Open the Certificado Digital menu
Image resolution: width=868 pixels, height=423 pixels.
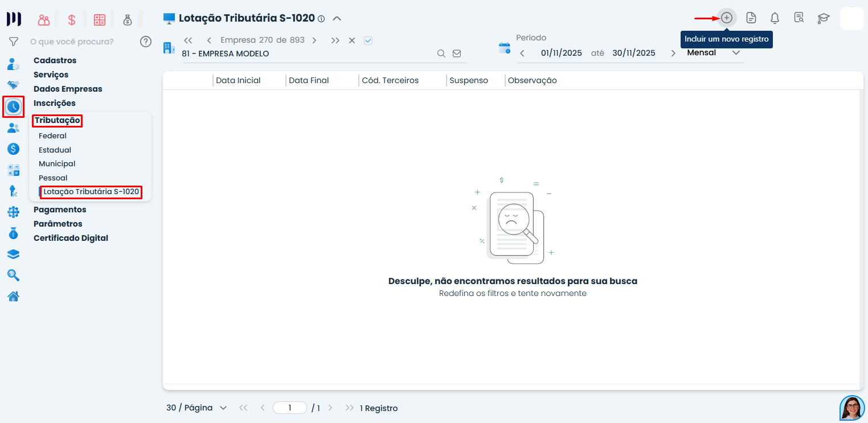[71, 238]
